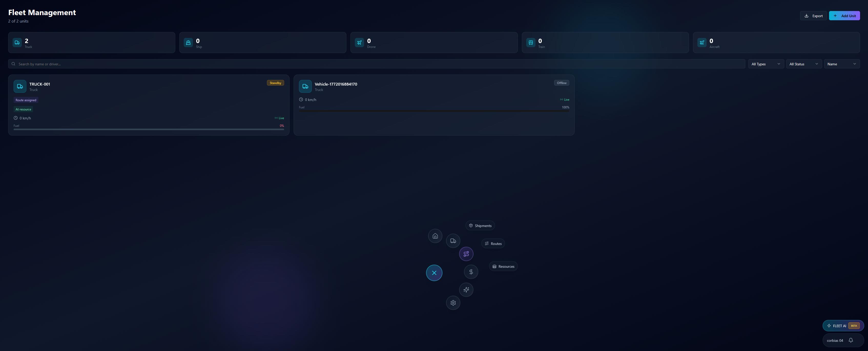Close the radial menu with the X button
Viewport: 868px width, 351px height.
434,273
